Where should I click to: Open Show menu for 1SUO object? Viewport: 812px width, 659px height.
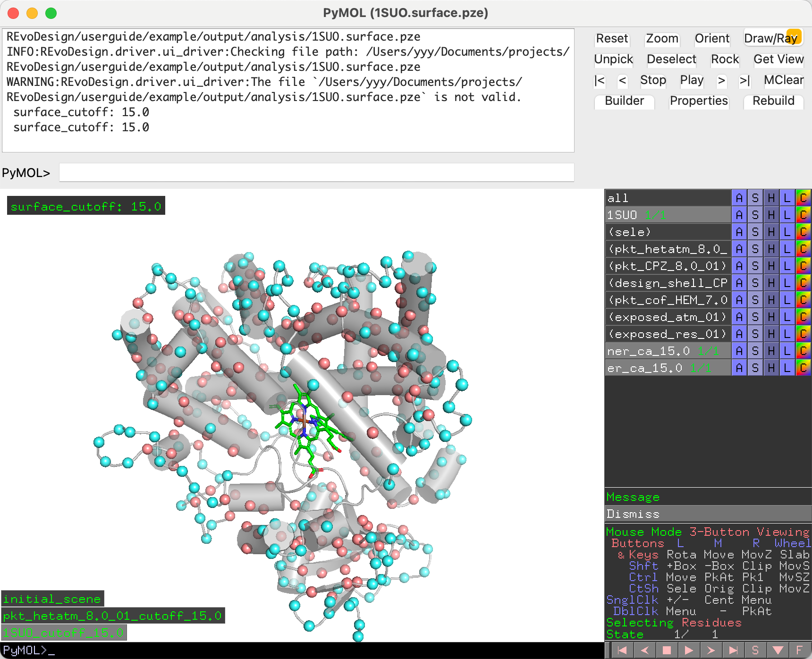tap(755, 215)
